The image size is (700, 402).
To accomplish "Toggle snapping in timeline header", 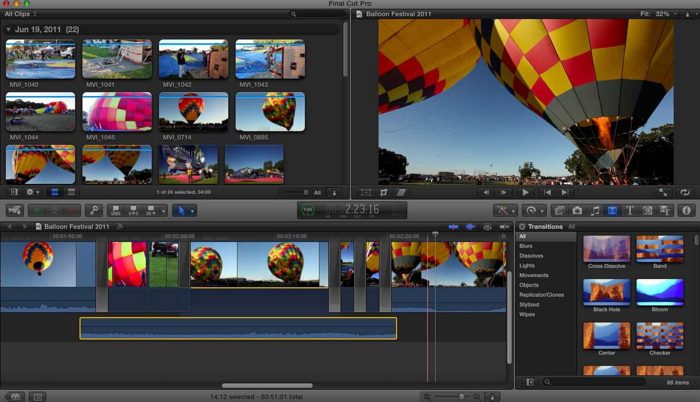I will [504, 227].
